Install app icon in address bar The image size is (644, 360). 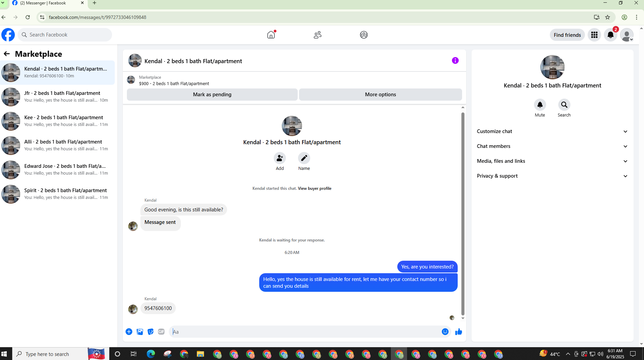click(597, 17)
